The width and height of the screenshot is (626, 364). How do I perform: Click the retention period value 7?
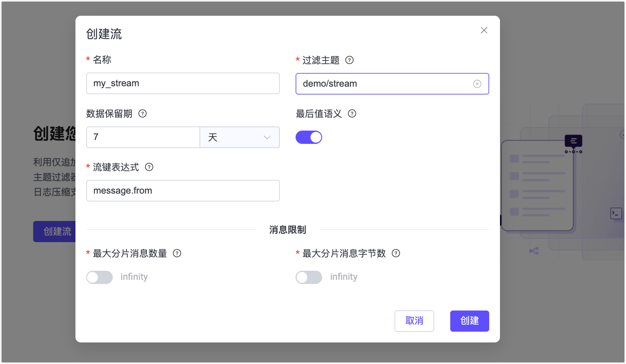pyautogui.click(x=143, y=137)
